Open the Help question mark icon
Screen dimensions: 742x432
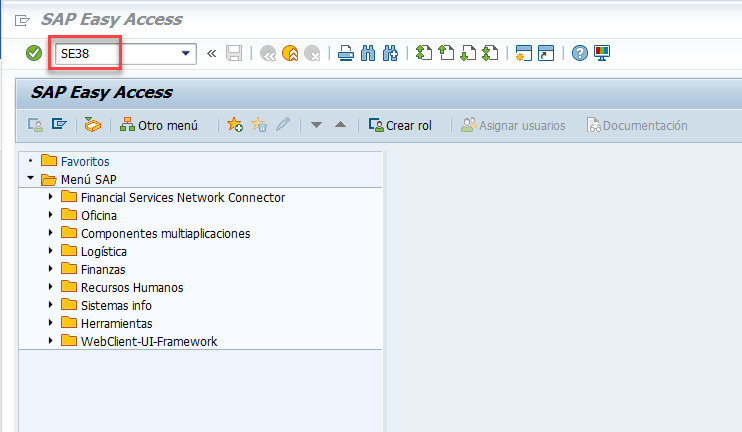click(x=579, y=53)
